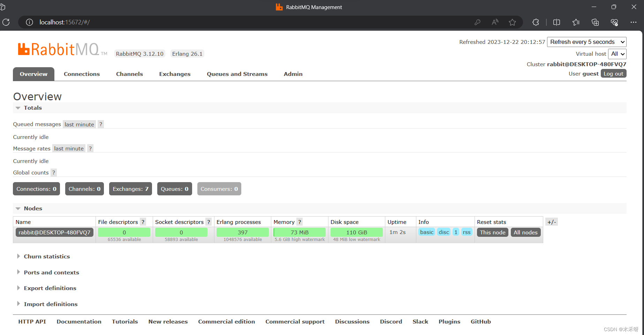The width and height of the screenshot is (644, 335).
Task: Open Queued messages help question mark
Action: [101, 124]
